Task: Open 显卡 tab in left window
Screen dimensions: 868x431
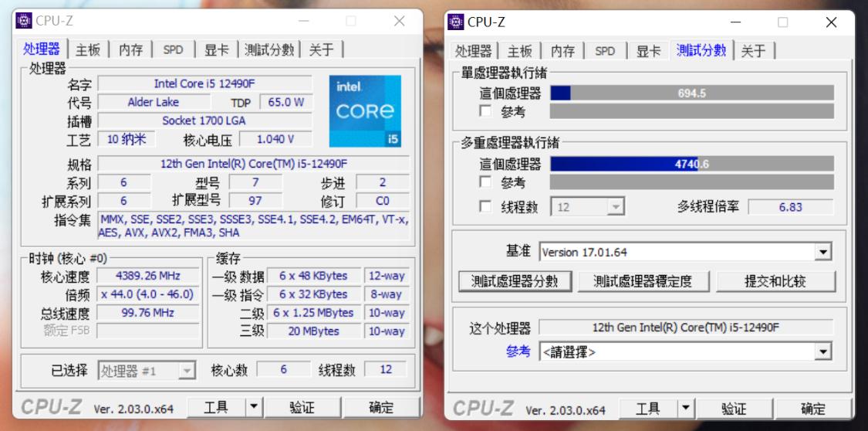Action: [217, 50]
